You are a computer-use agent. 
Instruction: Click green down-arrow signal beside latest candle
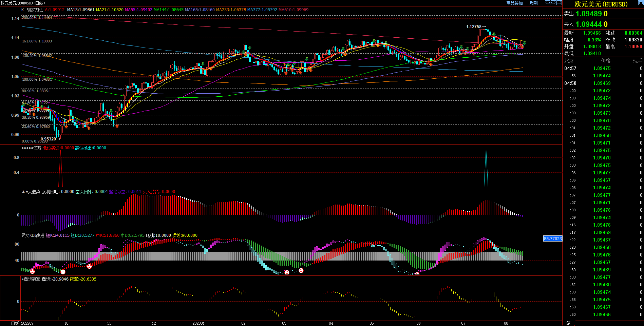tap(524, 43)
